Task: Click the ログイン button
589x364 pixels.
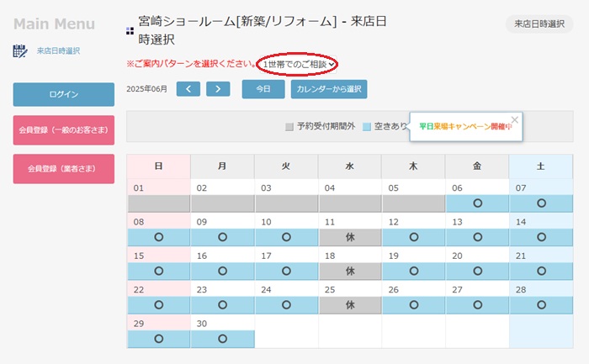Action: click(64, 94)
